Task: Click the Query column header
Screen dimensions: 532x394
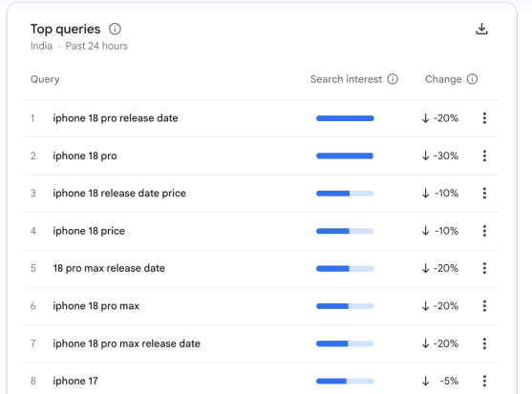Action: 45,79
